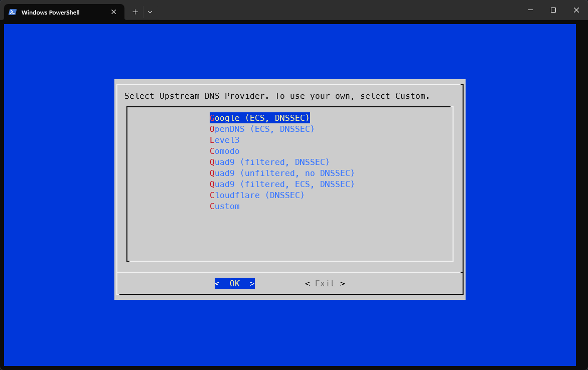Screen dimensions: 588x370
Task: Minimize the terminal window
Action: pos(530,10)
